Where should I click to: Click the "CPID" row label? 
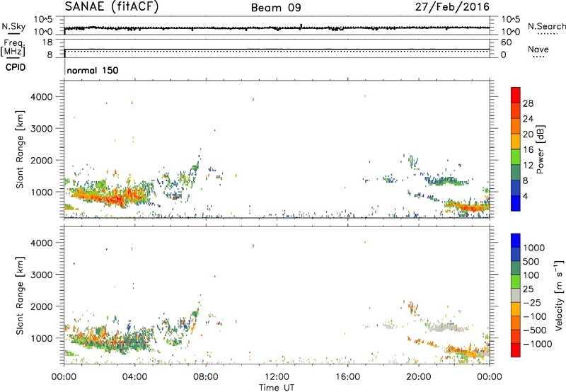pos(16,67)
